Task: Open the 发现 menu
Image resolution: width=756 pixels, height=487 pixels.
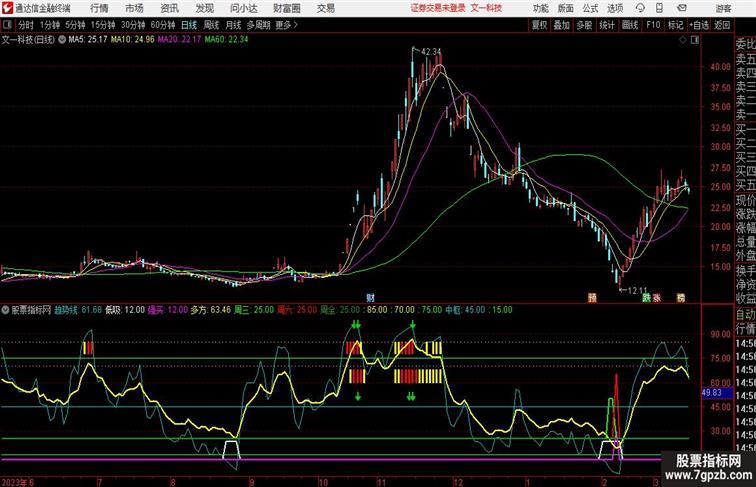Action: [204, 8]
